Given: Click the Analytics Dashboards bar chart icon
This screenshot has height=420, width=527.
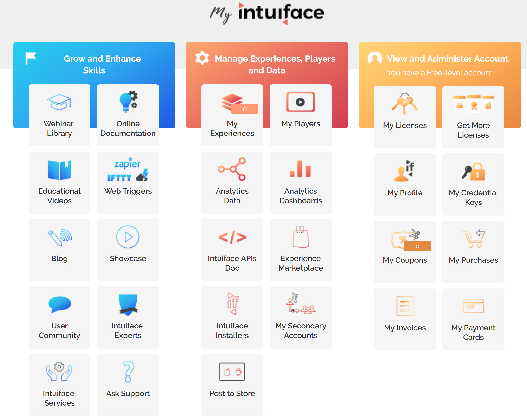Looking at the screenshot, I should (x=300, y=169).
